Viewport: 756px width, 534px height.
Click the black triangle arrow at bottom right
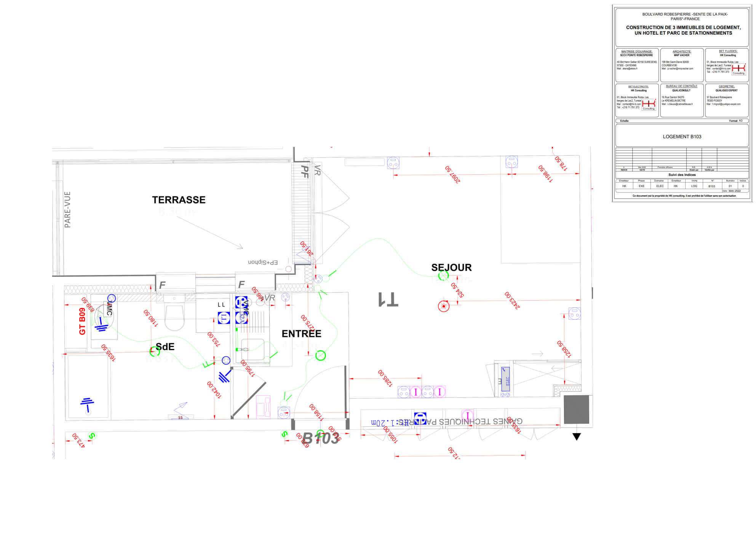(x=577, y=437)
